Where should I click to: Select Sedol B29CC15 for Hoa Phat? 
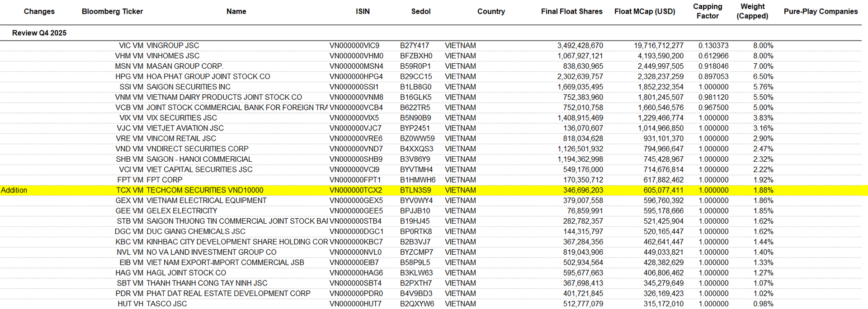click(415, 77)
